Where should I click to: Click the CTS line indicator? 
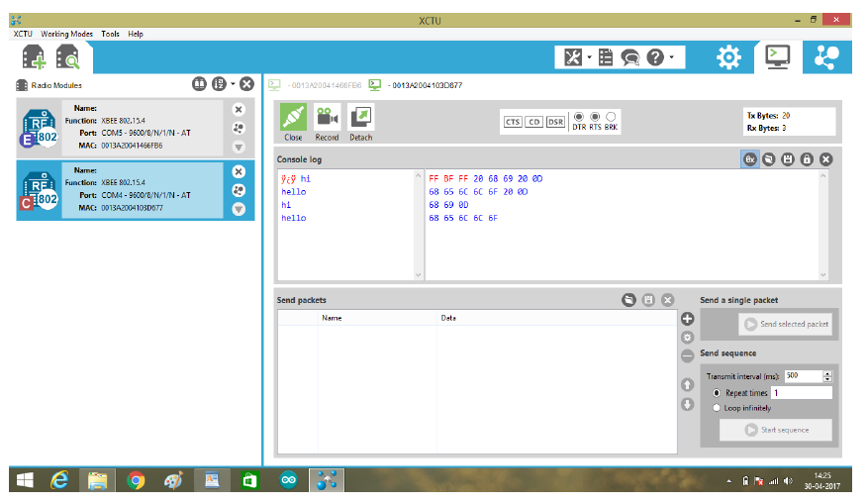click(513, 122)
